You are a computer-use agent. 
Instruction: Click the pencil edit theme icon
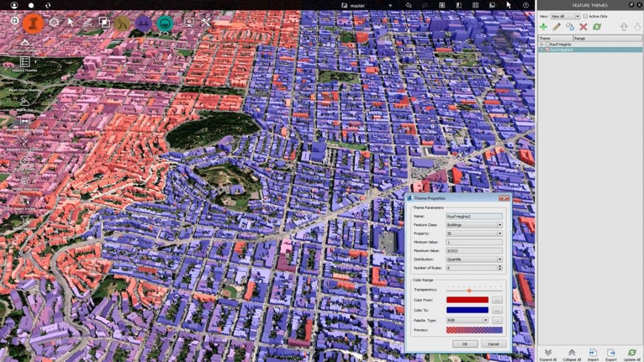tap(556, 27)
